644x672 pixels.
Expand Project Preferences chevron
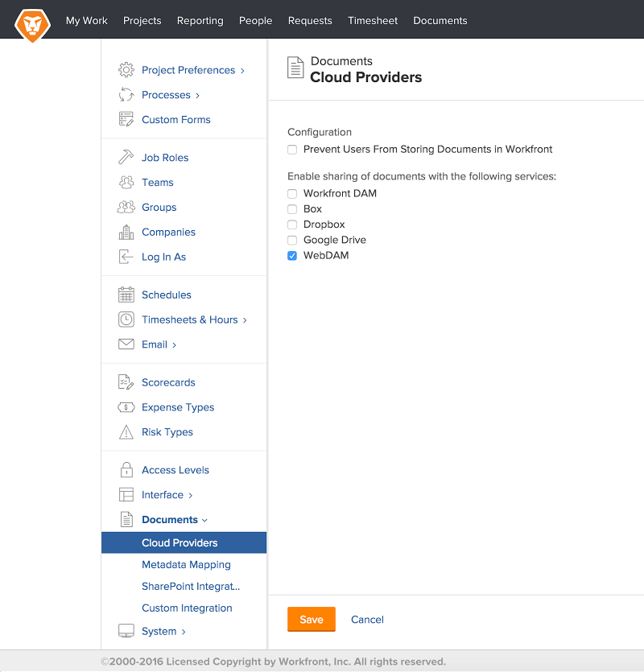[242, 71]
